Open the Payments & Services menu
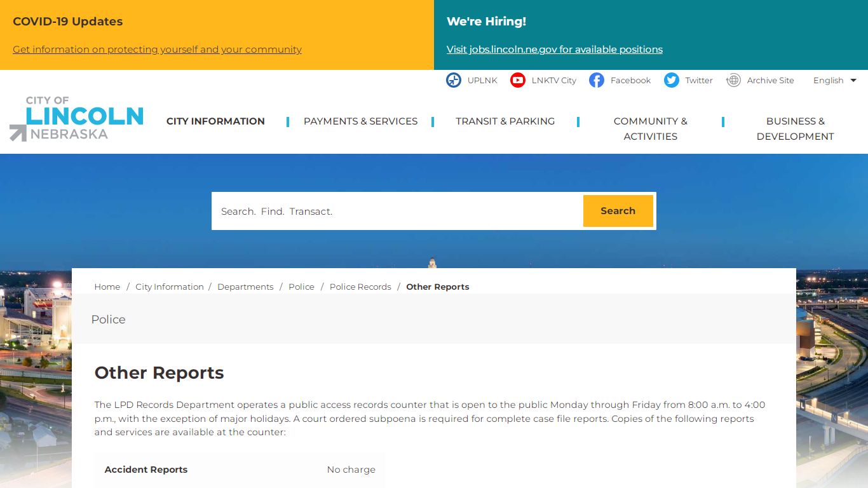 click(x=360, y=121)
